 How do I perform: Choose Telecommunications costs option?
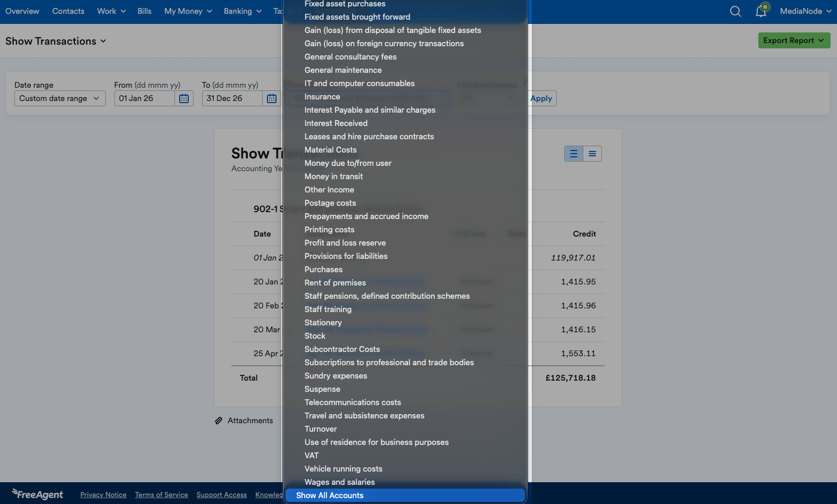point(405,402)
